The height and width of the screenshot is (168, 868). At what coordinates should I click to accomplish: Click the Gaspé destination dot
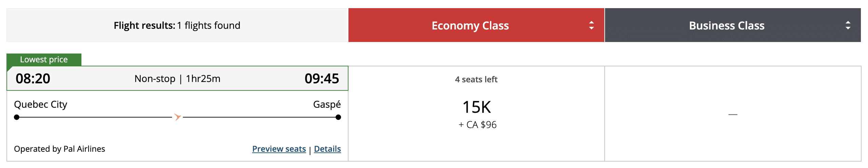[338, 117]
